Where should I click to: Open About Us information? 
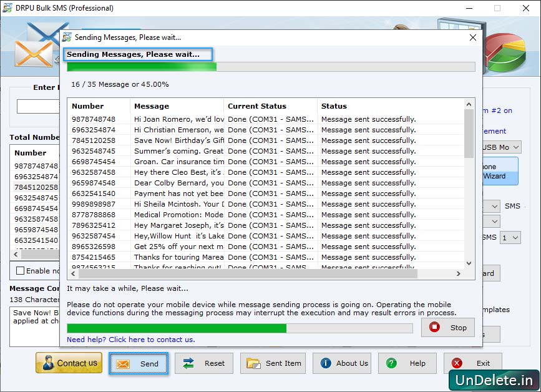tap(342, 363)
